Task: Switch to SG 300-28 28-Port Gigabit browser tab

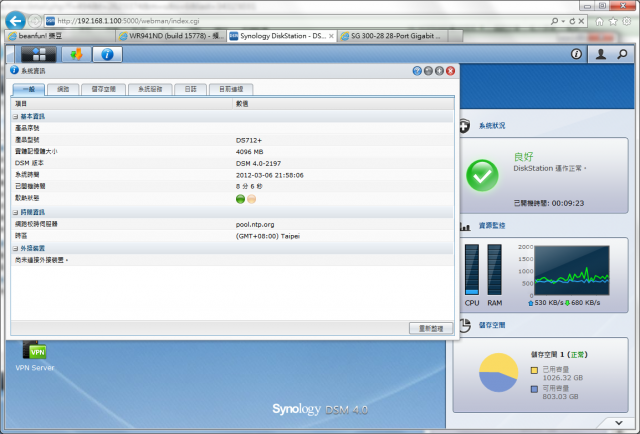Action: (393, 36)
